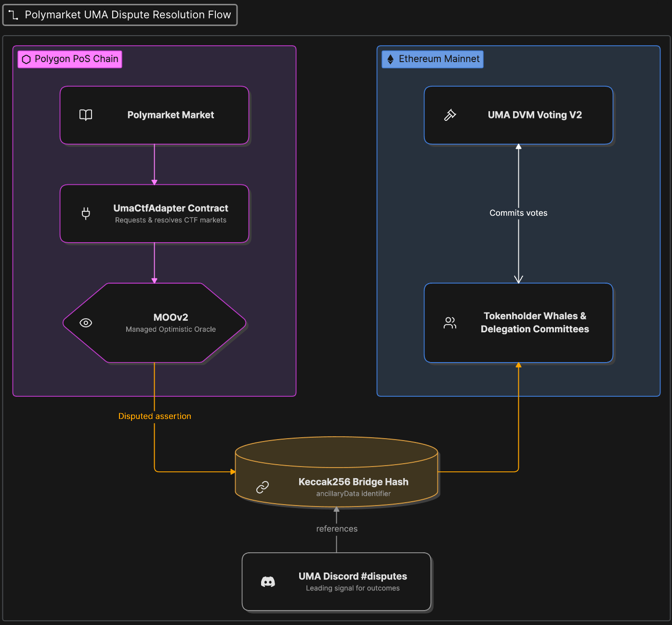Click the chain link icon in Keccak256 node
This screenshot has width=672, height=625.
(263, 487)
